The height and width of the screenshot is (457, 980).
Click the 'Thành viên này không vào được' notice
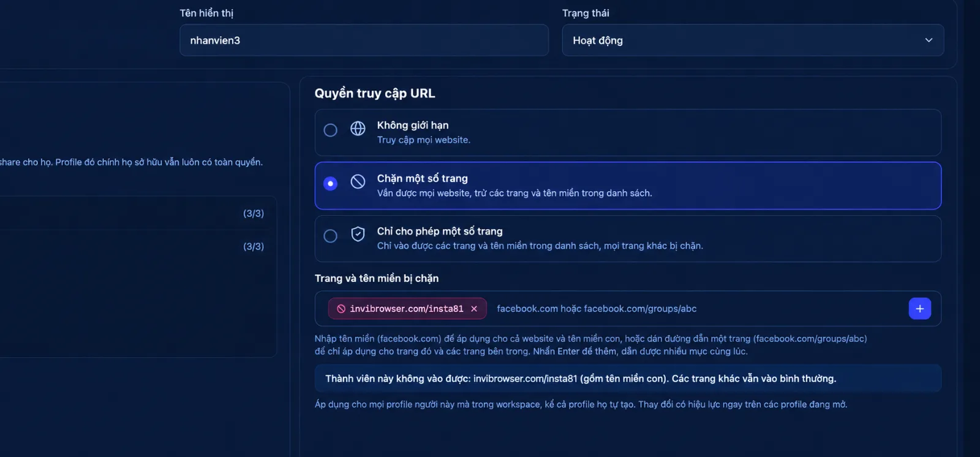(628, 379)
